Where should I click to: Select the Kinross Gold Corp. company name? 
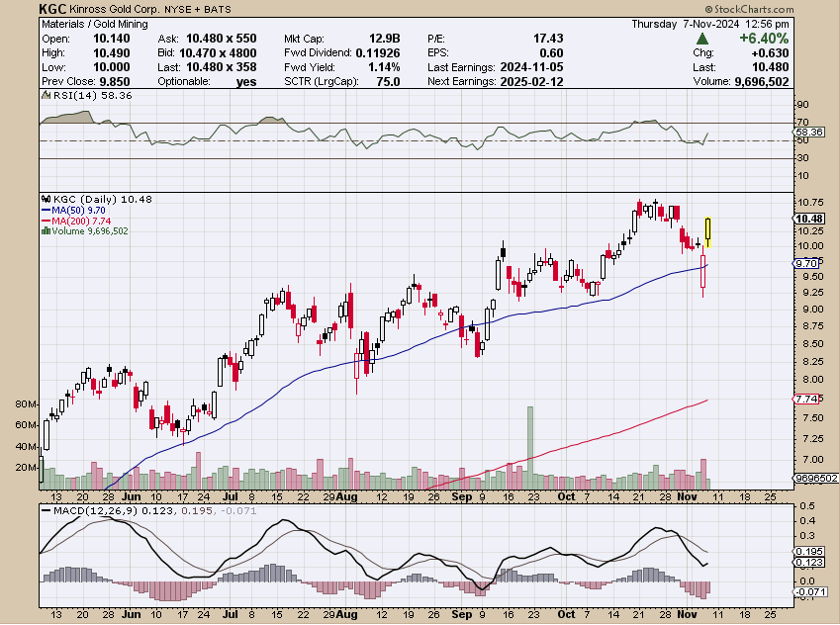coord(115,9)
